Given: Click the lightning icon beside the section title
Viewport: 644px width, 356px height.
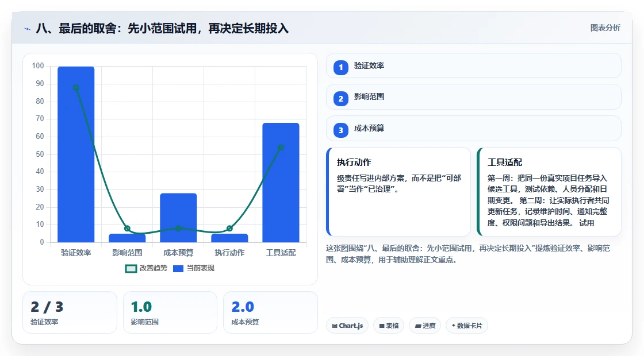Looking at the screenshot, I should coord(28,29).
